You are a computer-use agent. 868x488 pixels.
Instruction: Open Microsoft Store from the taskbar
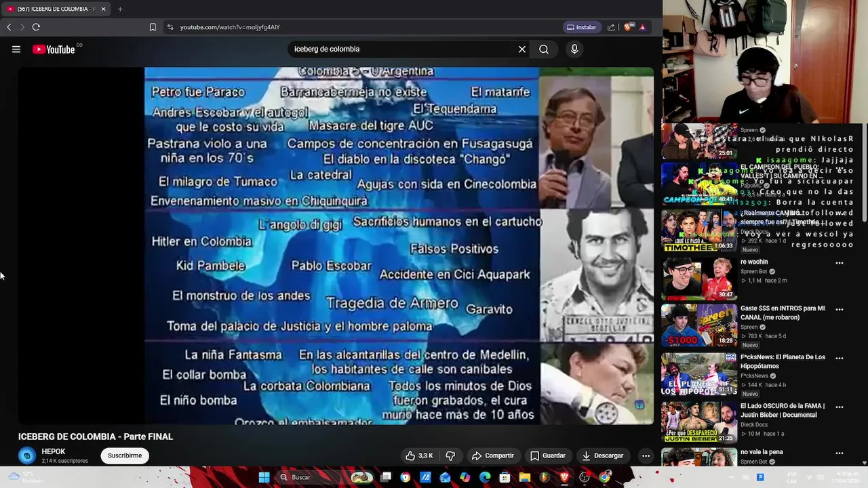coord(505,477)
